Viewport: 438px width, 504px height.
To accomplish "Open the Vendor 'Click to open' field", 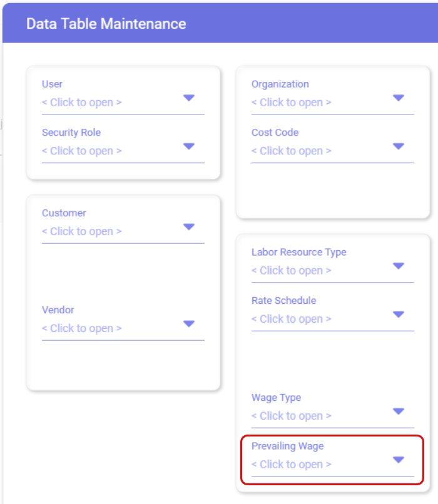I will (x=81, y=328).
